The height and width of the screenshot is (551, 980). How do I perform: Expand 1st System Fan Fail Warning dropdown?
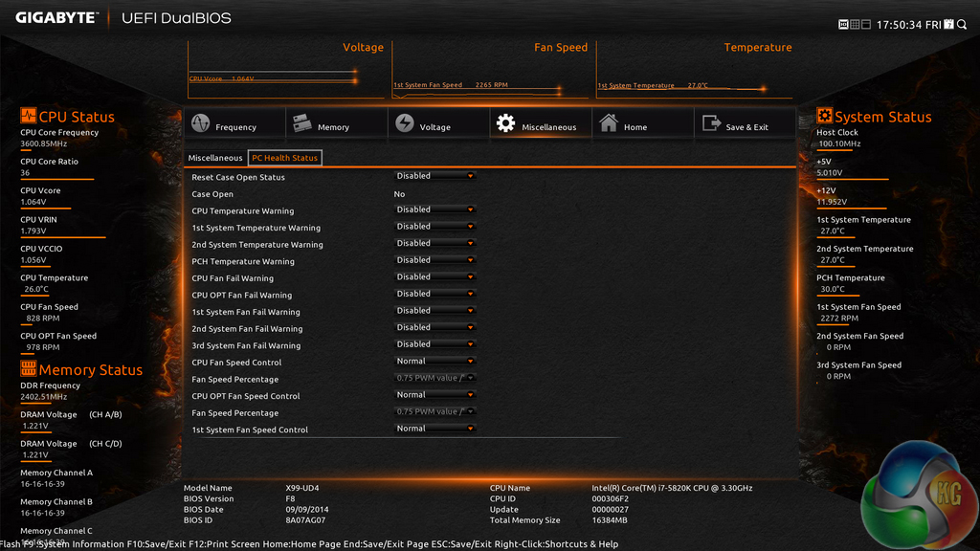pos(435,311)
